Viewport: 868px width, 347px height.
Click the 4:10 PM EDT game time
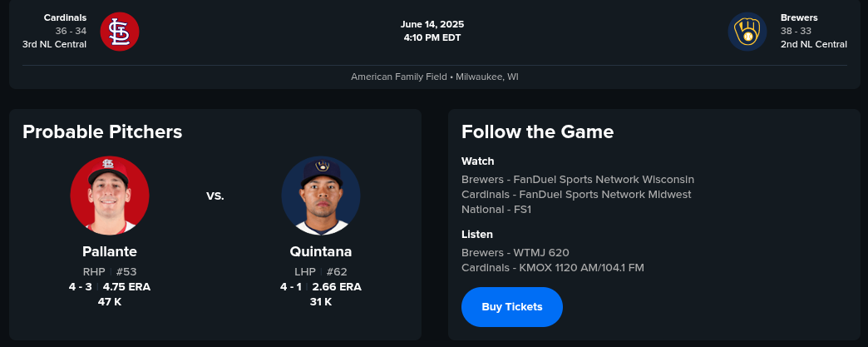[432, 37]
